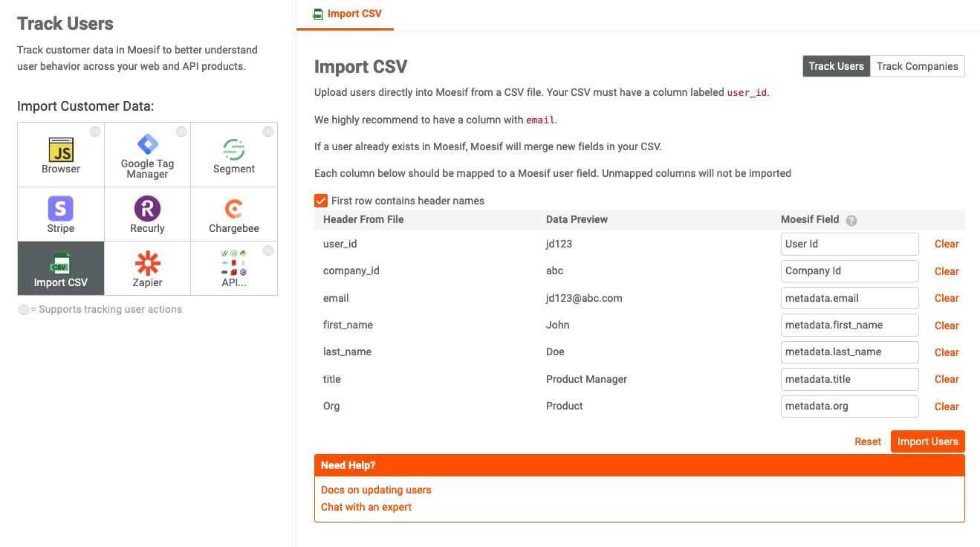Switch to the Track Companies tab
Image resolution: width=980 pixels, height=547 pixels.
pyautogui.click(x=917, y=66)
